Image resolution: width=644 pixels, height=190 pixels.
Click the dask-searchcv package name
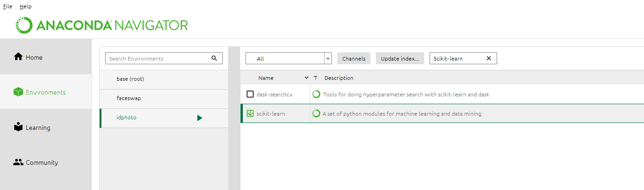click(x=274, y=94)
